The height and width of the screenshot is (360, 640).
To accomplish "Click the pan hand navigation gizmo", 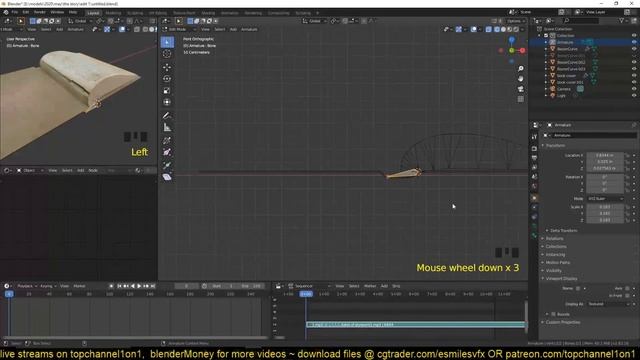I will click(x=520, y=79).
